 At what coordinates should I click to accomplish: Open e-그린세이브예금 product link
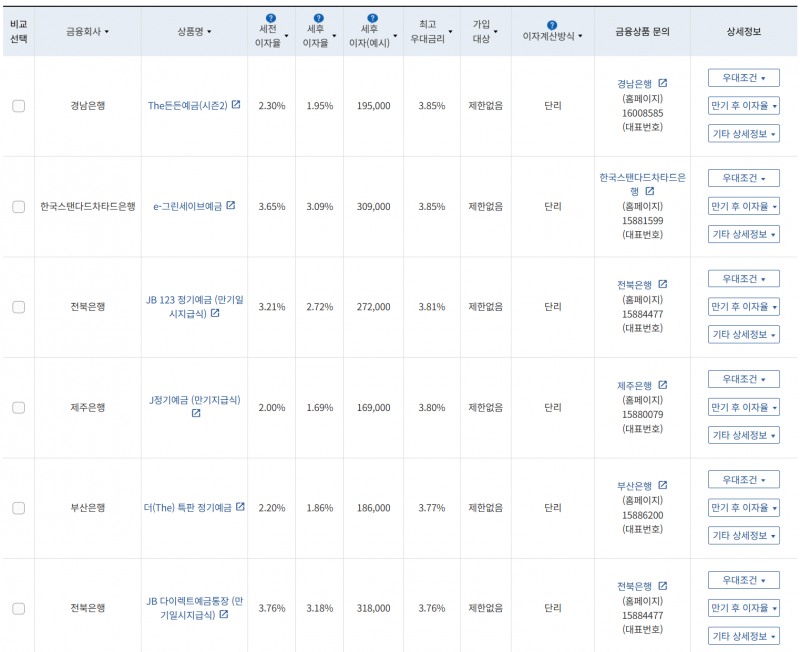[x=188, y=206]
